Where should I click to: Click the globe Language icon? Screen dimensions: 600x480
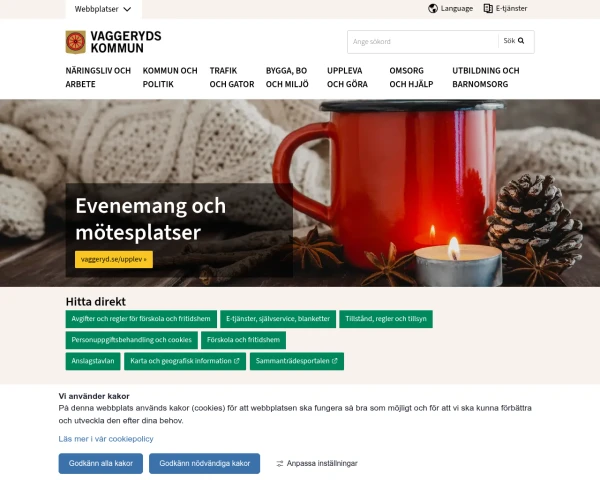pos(433,8)
